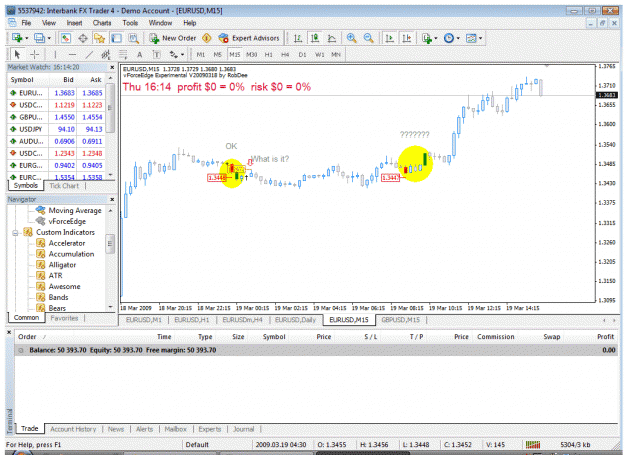Sort by the Order column header

click(x=27, y=337)
